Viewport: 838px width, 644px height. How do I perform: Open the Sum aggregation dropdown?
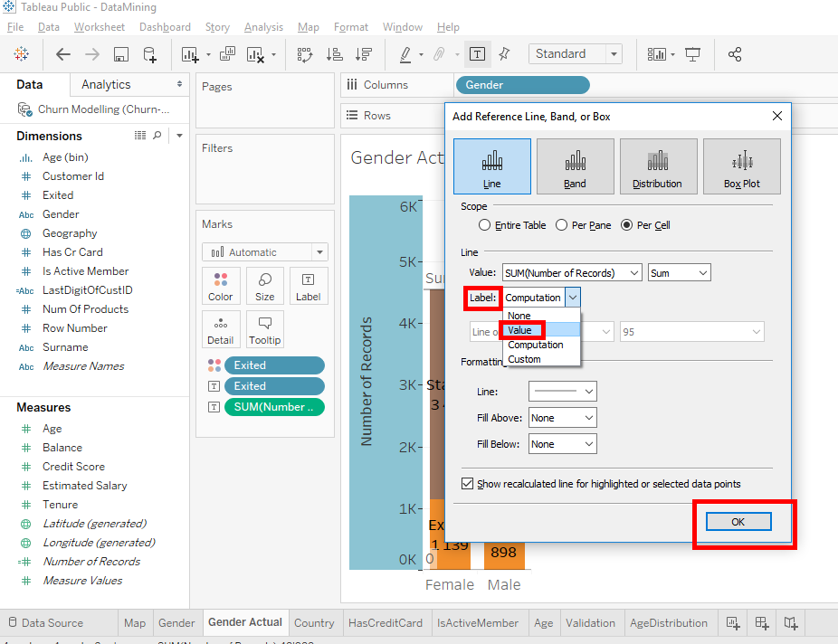tap(679, 272)
